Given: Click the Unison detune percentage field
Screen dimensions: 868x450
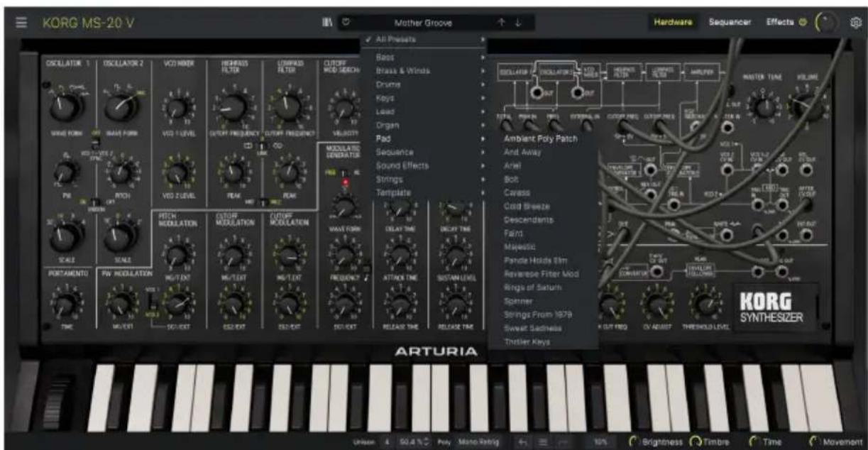Looking at the screenshot, I should click(x=413, y=442).
